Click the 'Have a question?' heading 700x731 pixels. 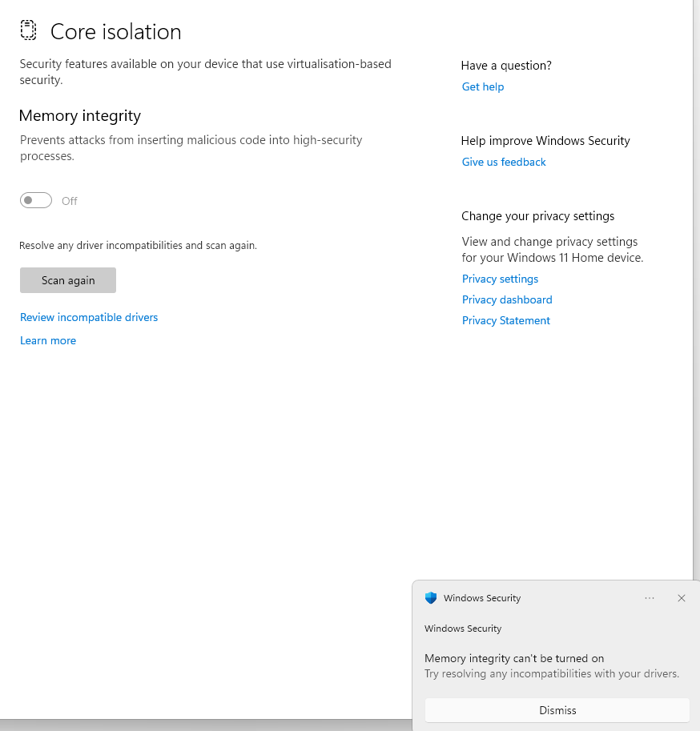tap(506, 66)
